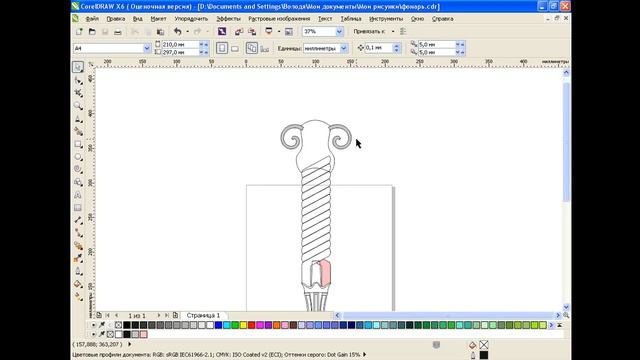The image size is (640, 360).
Task: Select the Pick tool in the toolbox
Action: pos(78,67)
